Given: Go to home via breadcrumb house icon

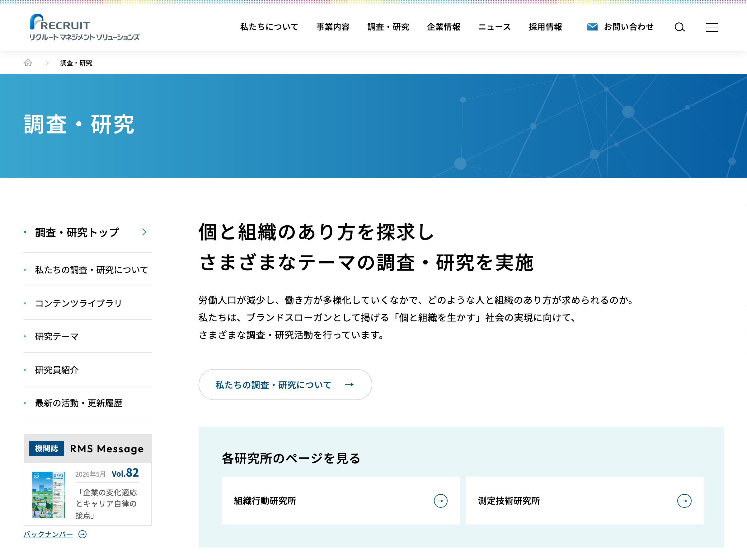Looking at the screenshot, I should (28, 63).
